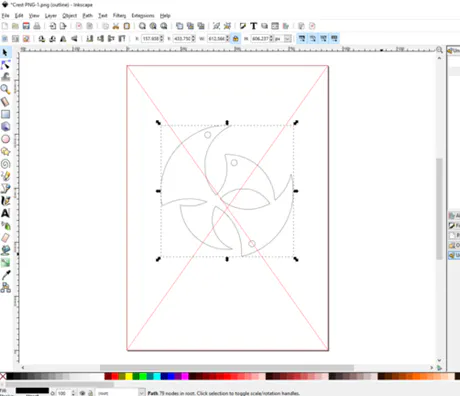The width and height of the screenshot is (460, 396).
Task: Click the W width field spinner arrow
Action: (x=228, y=39)
